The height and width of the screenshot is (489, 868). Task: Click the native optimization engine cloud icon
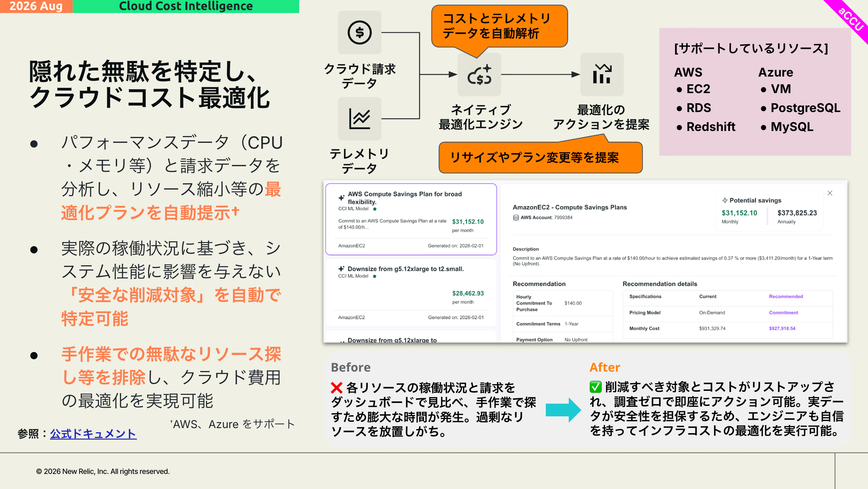tap(479, 75)
